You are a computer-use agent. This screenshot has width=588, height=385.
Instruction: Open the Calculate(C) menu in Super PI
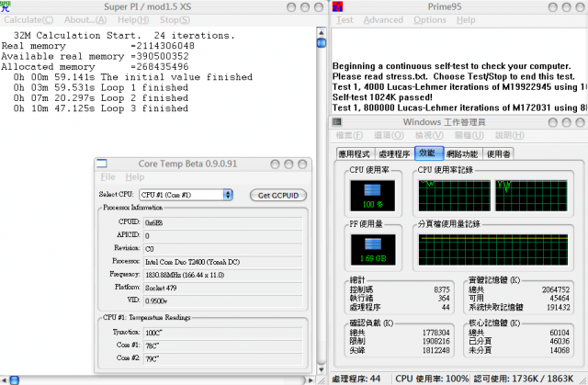[x=28, y=20]
